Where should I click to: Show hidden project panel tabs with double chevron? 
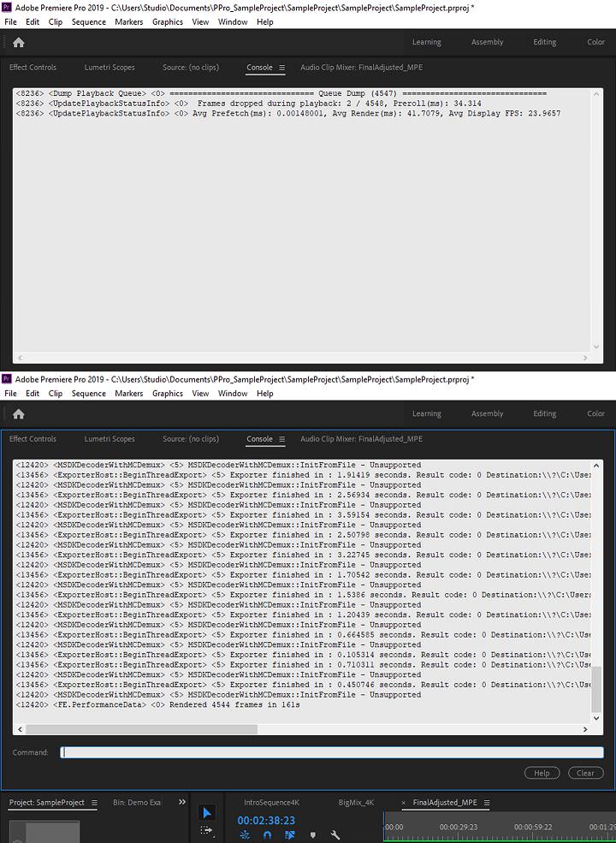coord(181,802)
